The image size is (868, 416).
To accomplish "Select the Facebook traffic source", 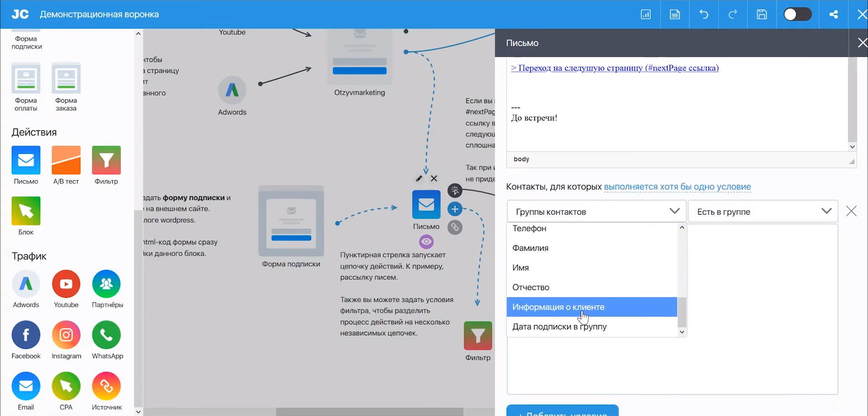I will coord(26,340).
